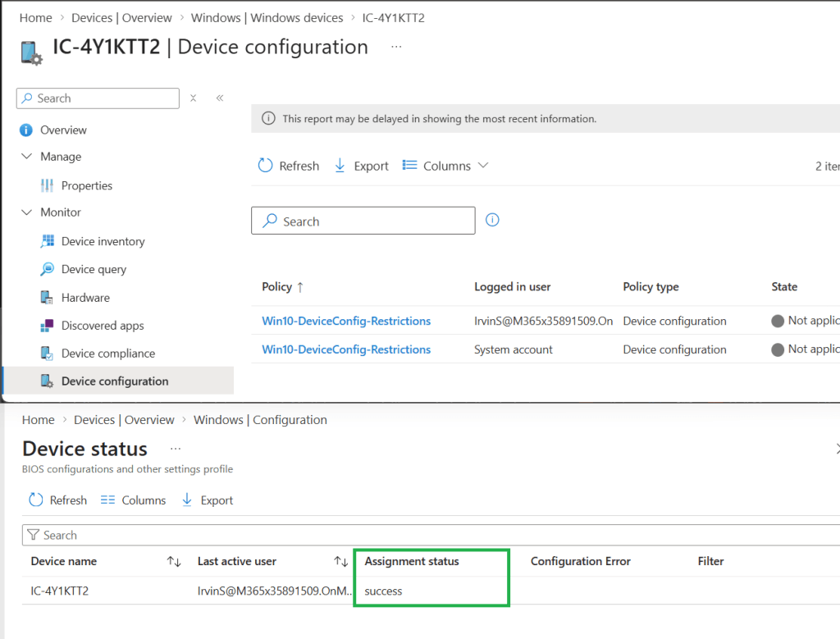Collapse the sidebar with double chevron

[220, 98]
